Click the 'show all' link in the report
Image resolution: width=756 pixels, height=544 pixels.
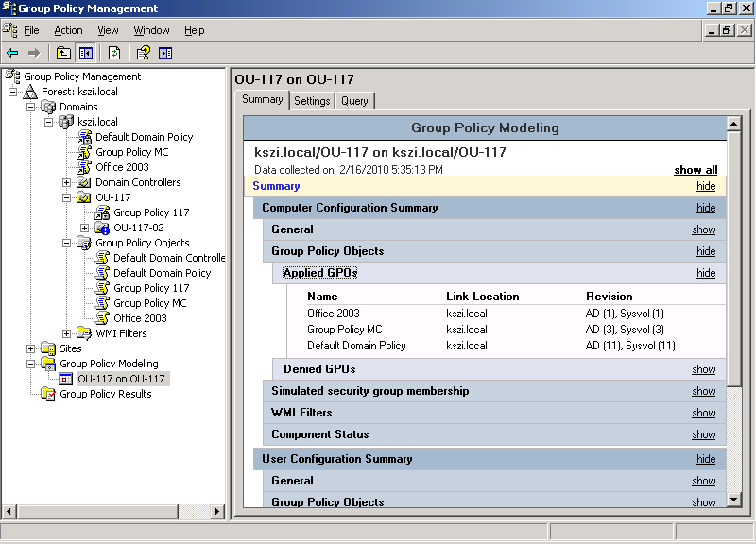click(x=696, y=170)
